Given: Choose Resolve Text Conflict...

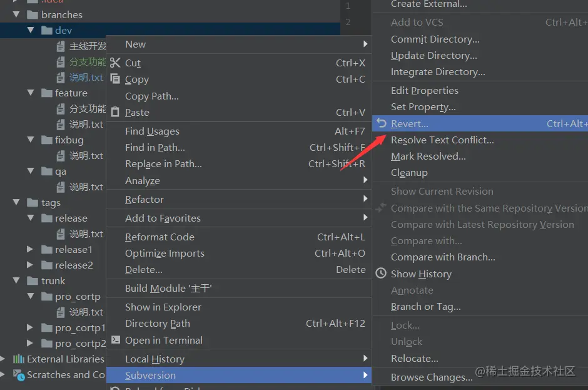Looking at the screenshot, I should pyautogui.click(x=480, y=140).
